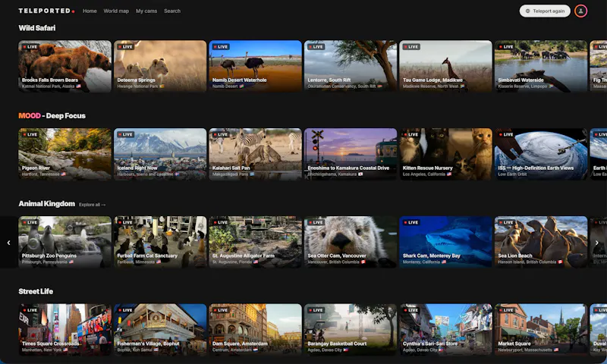Viewport: 607px width, 364px height.
Task: Open the Pigeon River cam
Action: click(x=64, y=154)
